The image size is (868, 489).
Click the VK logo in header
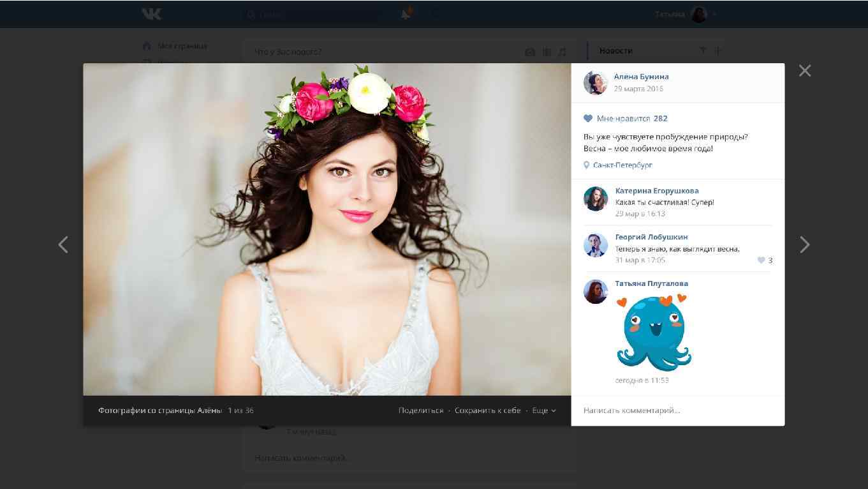pos(152,14)
